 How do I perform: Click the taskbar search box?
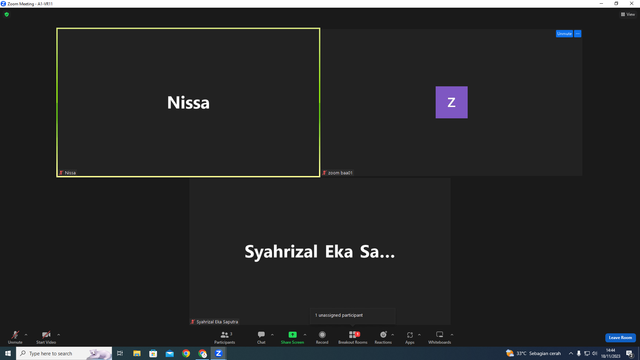(x=64, y=353)
